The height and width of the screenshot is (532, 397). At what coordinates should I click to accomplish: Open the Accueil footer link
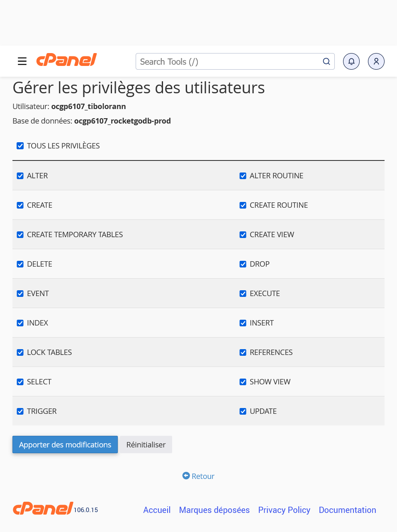[x=157, y=510]
